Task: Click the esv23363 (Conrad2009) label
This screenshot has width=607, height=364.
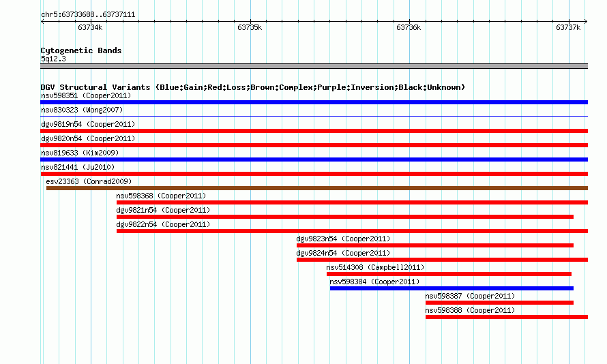Action: pos(89,181)
